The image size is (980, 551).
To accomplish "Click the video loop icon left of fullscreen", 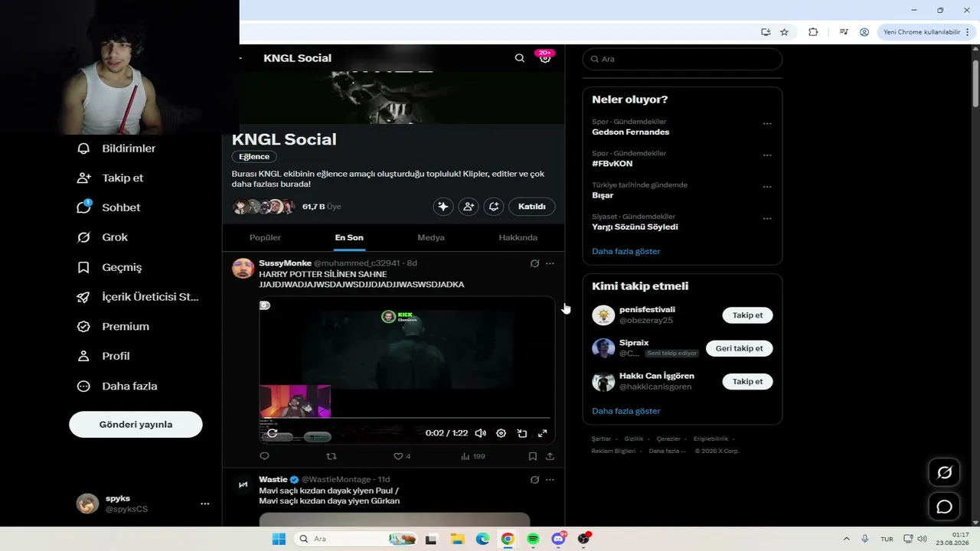I will tap(521, 433).
